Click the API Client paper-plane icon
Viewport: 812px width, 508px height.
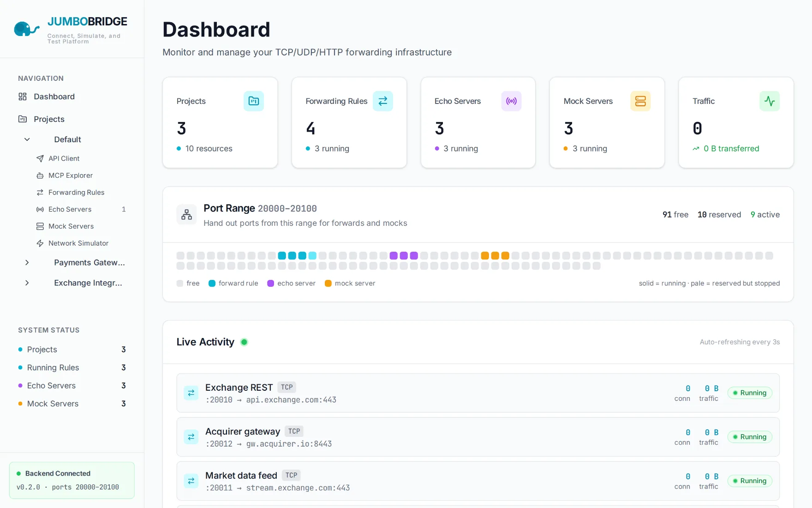tap(40, 158)
